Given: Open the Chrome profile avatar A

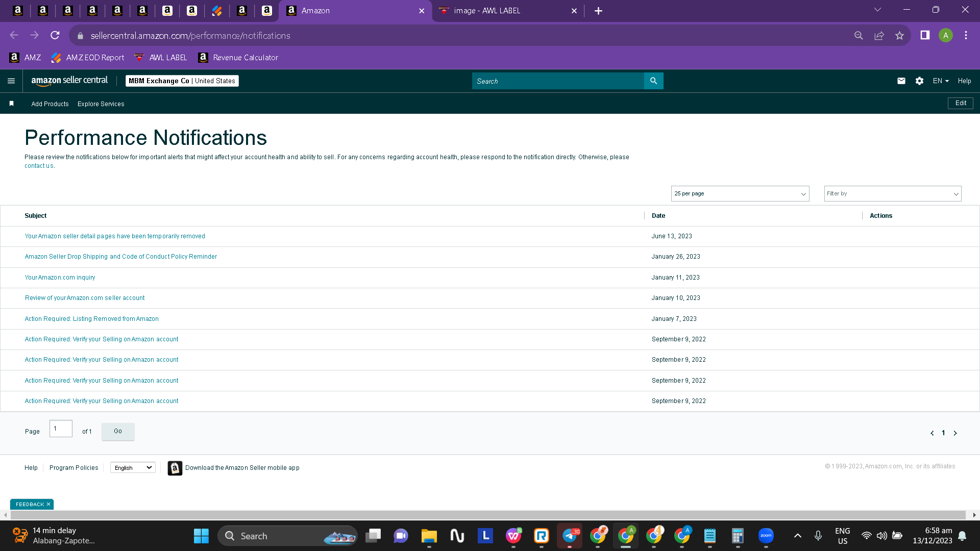Looking at the screenshot, I should [x=946, y=35].
